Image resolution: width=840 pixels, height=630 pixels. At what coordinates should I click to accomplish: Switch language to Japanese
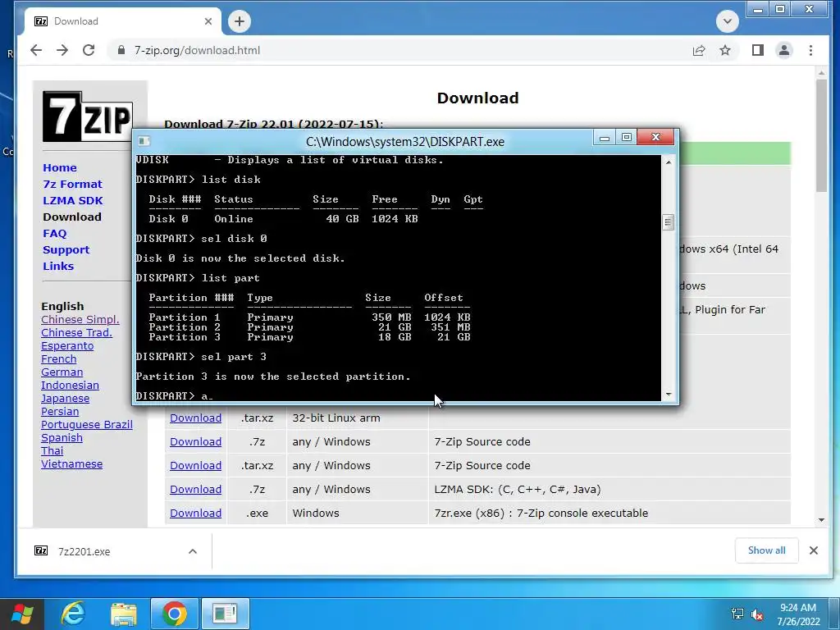pyautogui.click(x=66, y=399)
